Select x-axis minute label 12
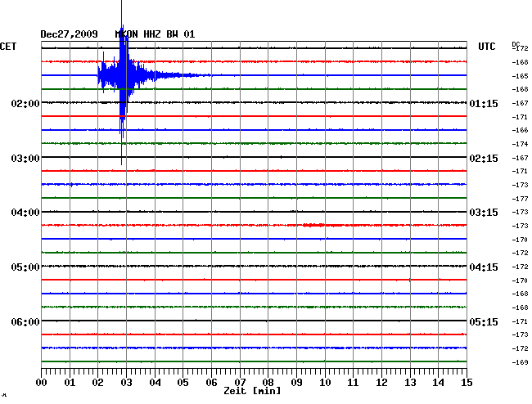 pos(381,383)
